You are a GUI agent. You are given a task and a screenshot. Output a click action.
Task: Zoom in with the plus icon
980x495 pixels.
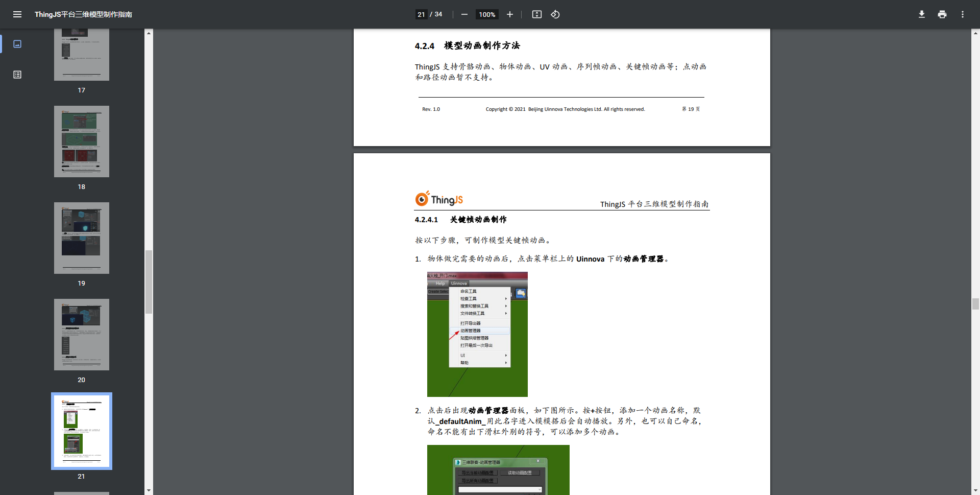pos(509,14)
